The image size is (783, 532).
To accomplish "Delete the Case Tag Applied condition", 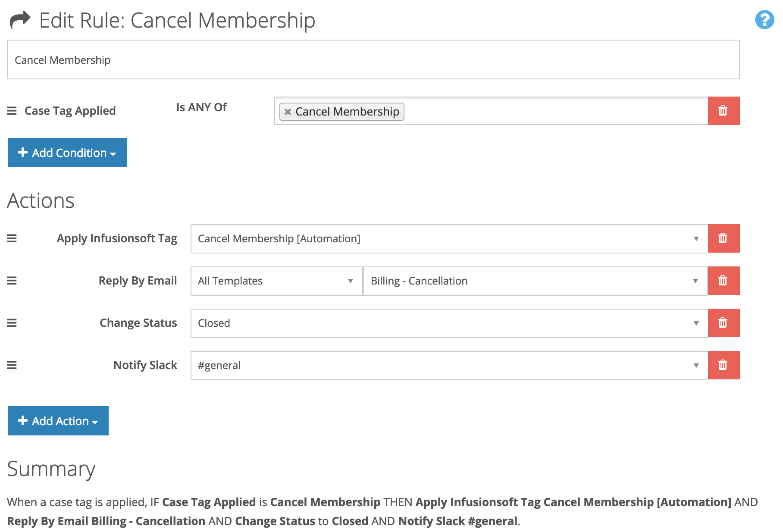I will point(723,111).
